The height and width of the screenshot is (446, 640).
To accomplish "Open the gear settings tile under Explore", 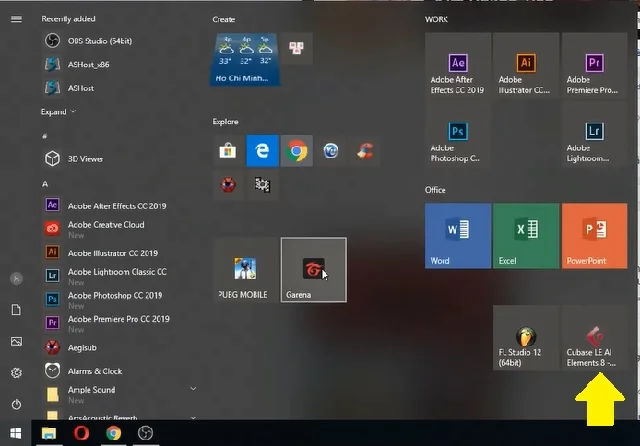I will [x=262, y=185].
